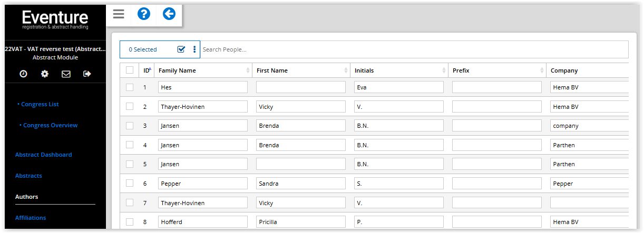The height and width of the screenshot is (233, 644).
Task: Go to the Congress List link
Action: click(x=40, y=104)
